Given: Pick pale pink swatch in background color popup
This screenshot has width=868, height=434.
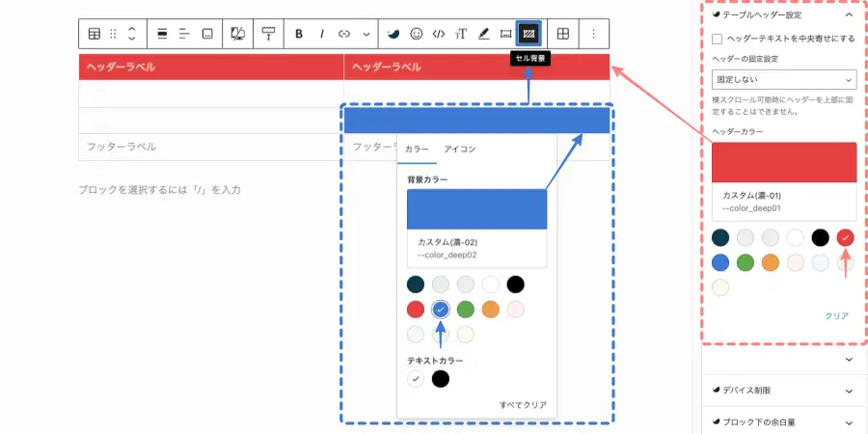Looking at the screenshot, I should coord(515,310).
